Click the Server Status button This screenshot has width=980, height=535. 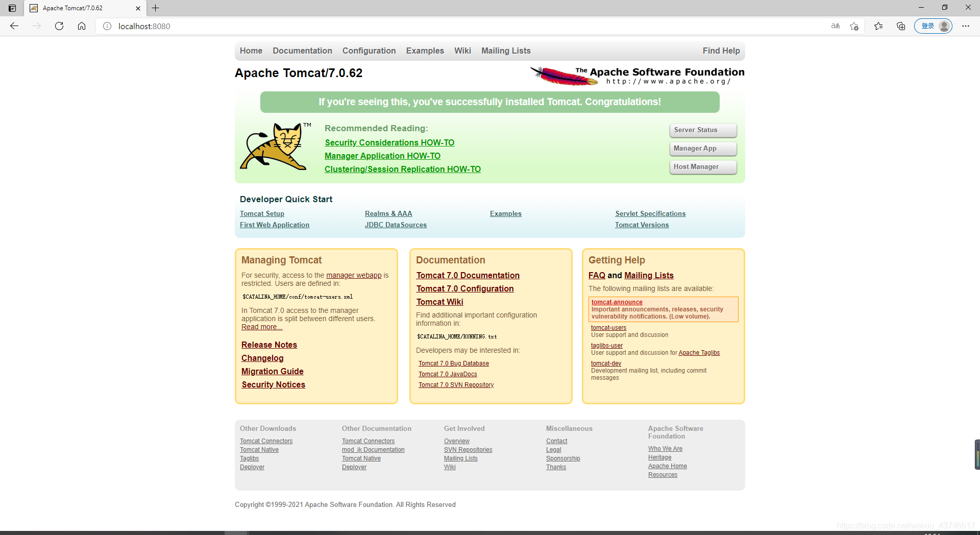click(x=703, y=130)
